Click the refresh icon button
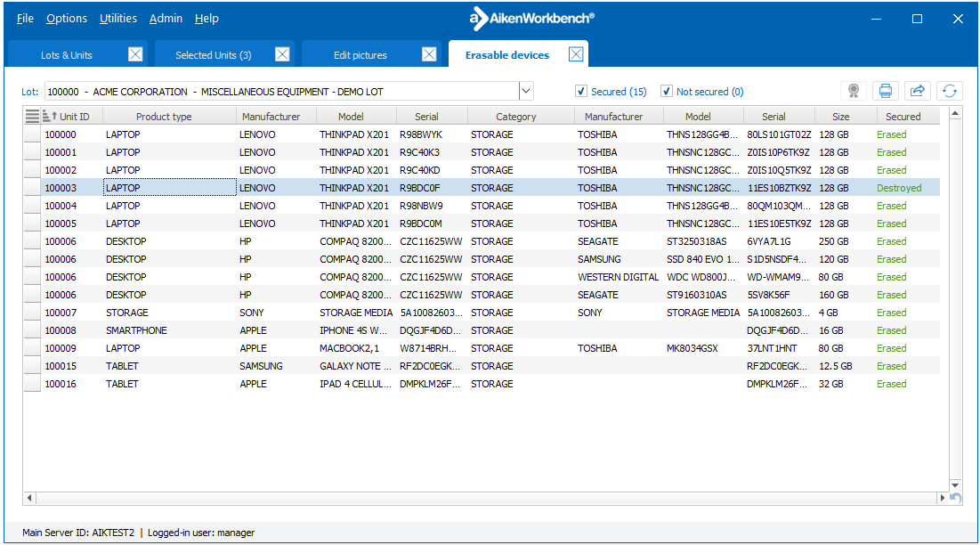This screenshot has width=980, height=545. pos(950,91)
